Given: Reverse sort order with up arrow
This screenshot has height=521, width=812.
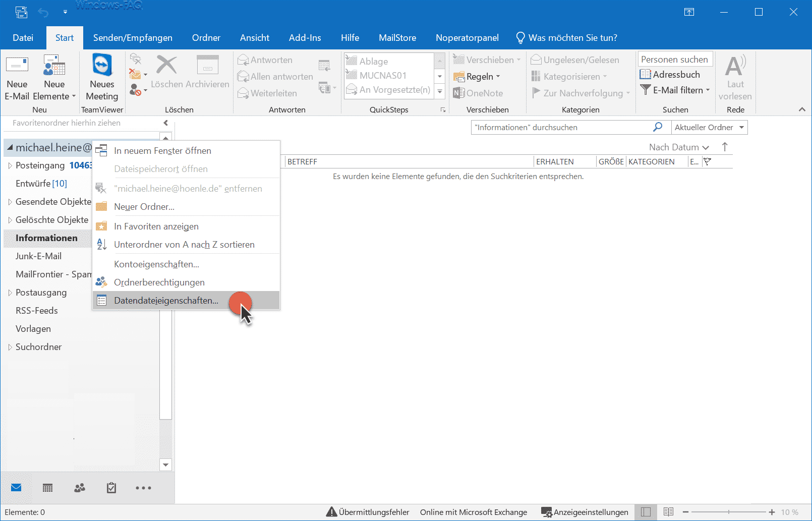Looking at the screenshot, I should click(x=725, y=147).
